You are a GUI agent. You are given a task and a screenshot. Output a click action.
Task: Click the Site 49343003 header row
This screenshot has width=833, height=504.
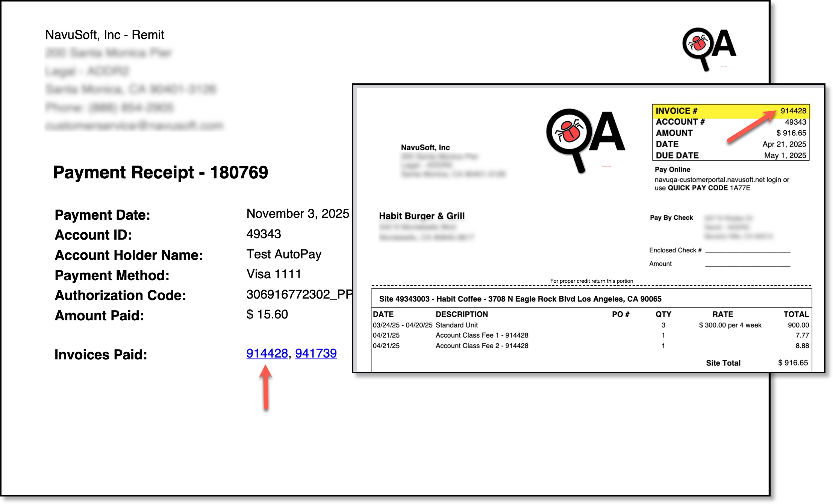click(x=520, y=299)
